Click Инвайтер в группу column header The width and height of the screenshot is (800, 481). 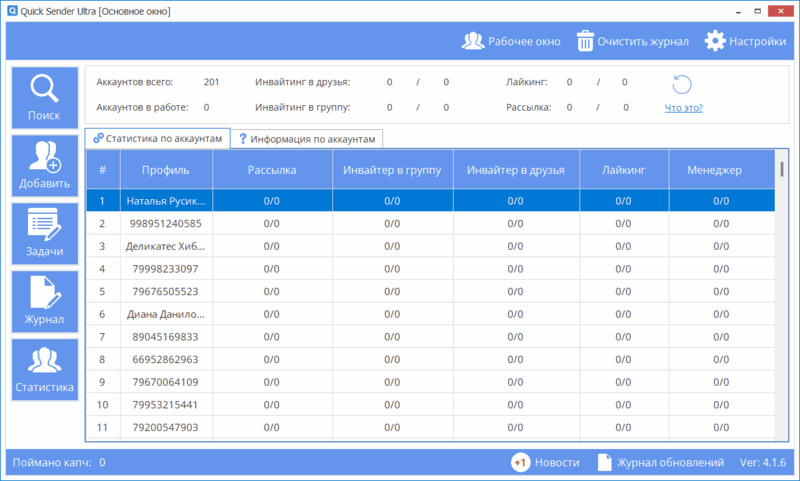coord(392,170)
